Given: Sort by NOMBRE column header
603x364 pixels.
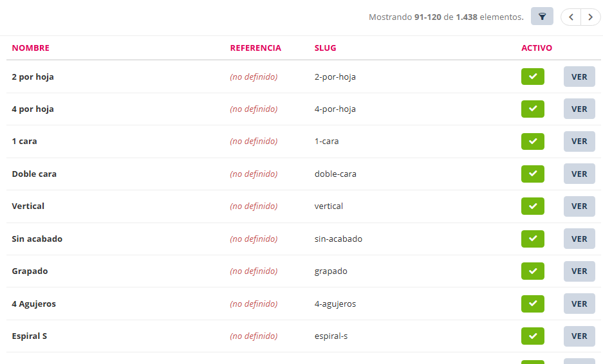Looking at the screenshot, I should pos(30,48).
